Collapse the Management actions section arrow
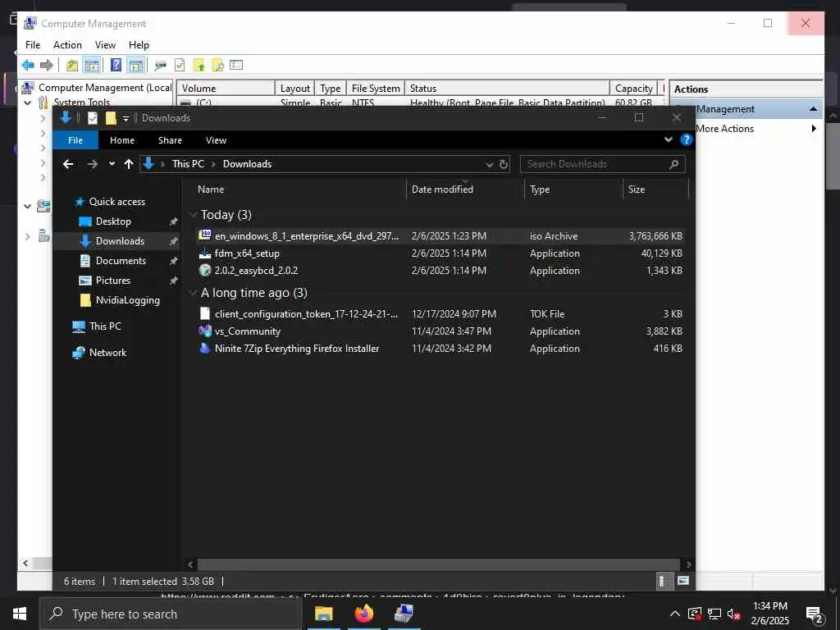 pyautogui.click(x=813, y=109)
